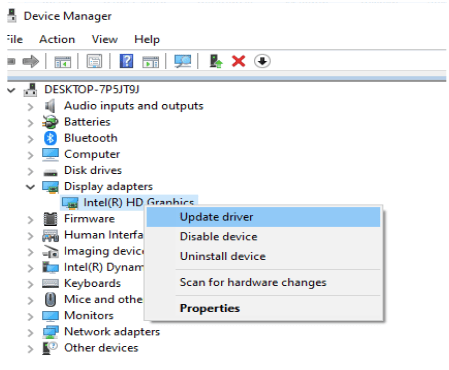Click the Action pane toolbar icon left of monitor
449x370 pixels.
(x=151, y=62)
